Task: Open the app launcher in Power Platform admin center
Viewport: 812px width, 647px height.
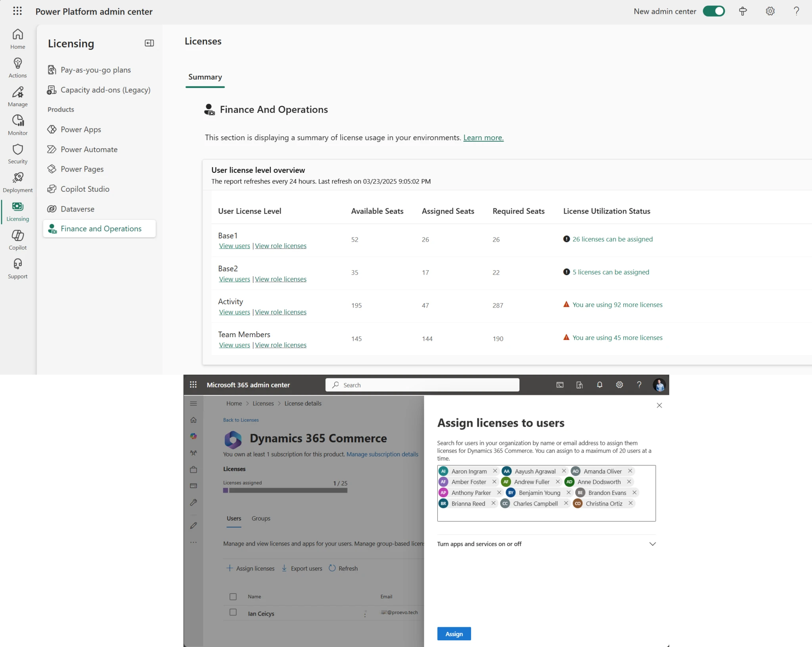Action: point(17,11)
